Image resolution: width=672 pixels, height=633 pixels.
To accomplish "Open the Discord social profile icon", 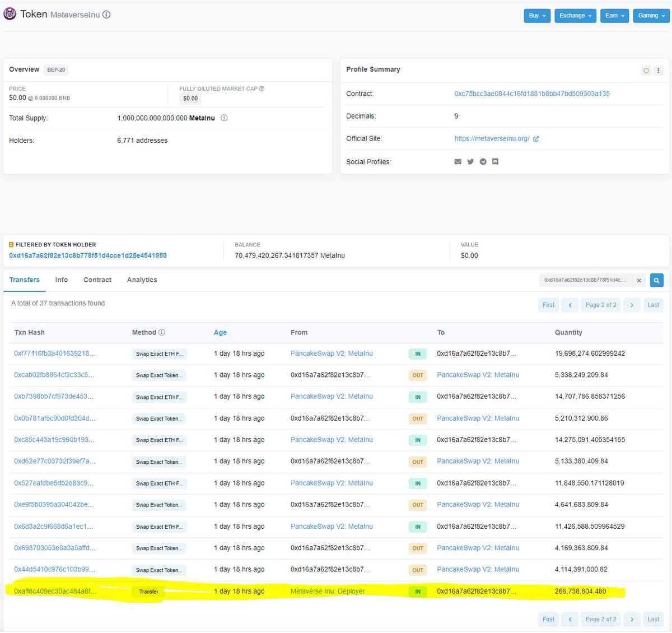I will click(x=495, y=162).
